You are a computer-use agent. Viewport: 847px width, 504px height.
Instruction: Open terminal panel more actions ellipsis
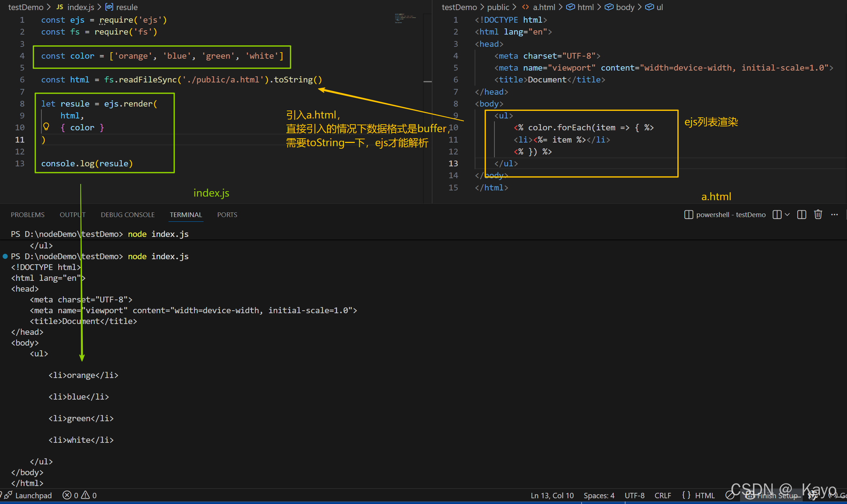pyautogui.click(x=834, y=215)
